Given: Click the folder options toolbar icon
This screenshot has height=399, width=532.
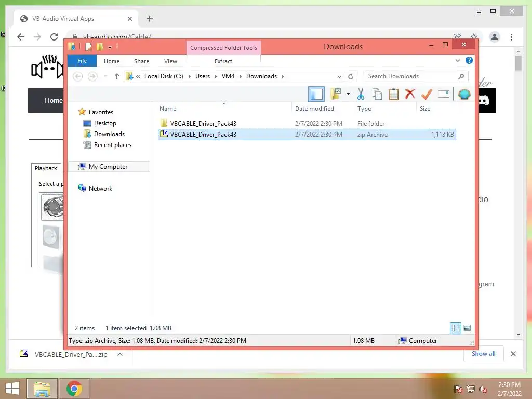Looking at the screenshot, I should pos(336,94).
